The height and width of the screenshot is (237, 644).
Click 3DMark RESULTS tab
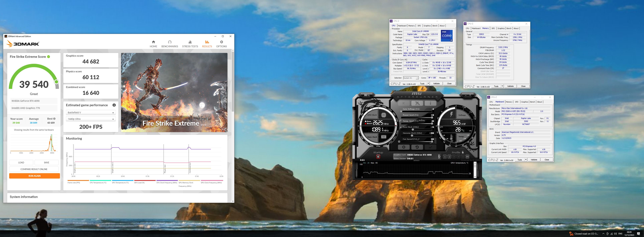[x=207, y=44]
